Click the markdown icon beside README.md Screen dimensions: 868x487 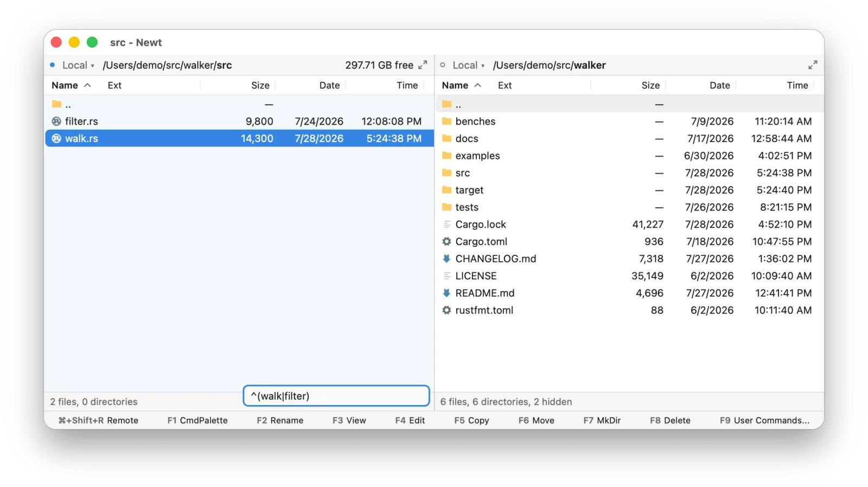pos(446,293)
